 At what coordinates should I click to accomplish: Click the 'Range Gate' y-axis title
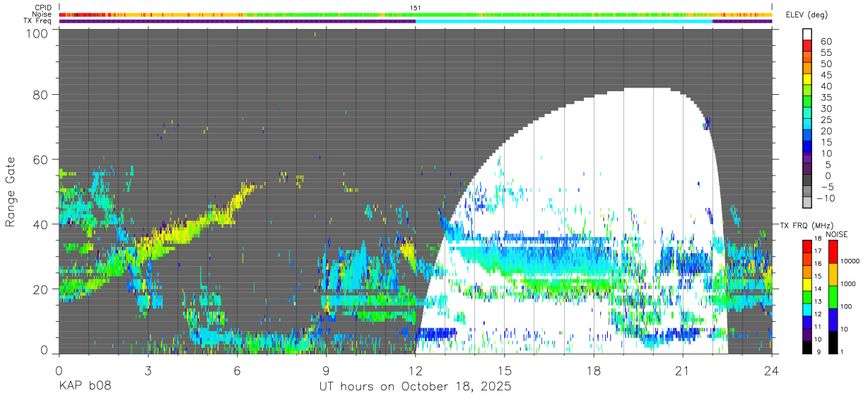tap(11, 192)
